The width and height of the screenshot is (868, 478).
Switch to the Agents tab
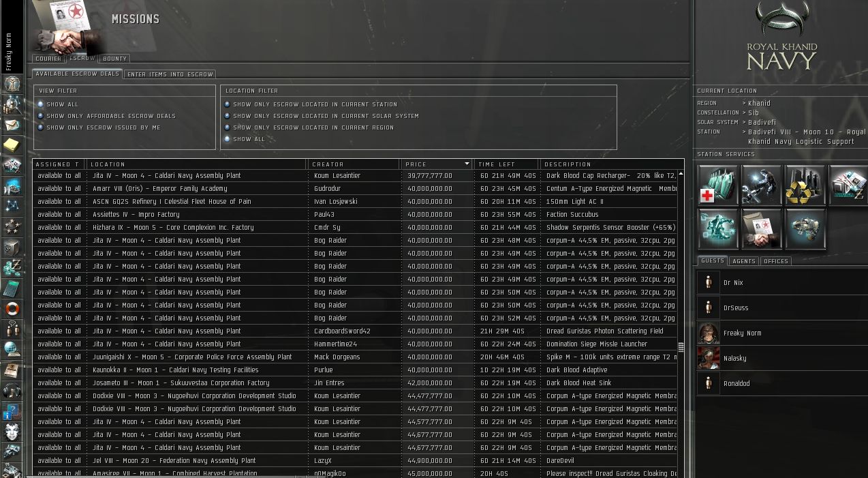744,261
